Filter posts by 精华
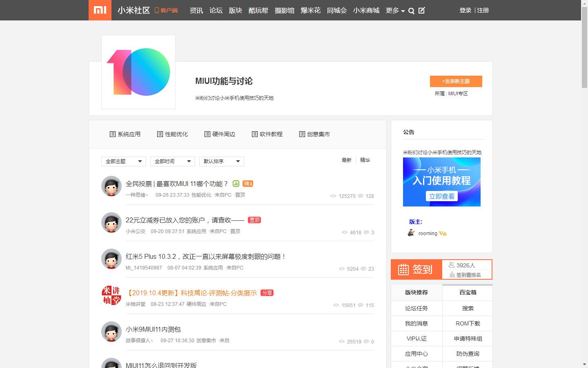Image resolution: width=588 pixels, height=368 pixels. pos(365,160)
